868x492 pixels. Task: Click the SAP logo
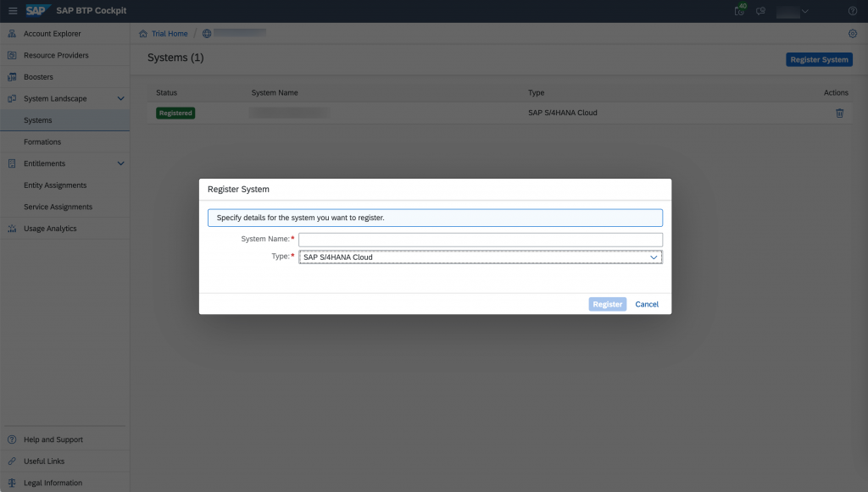[37, 10]
